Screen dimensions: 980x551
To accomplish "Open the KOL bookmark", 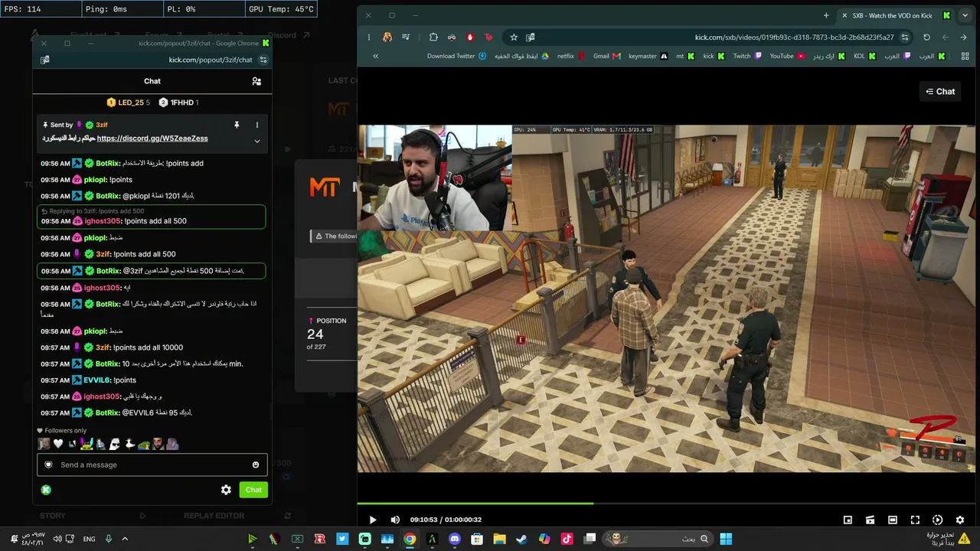I will [x=864, y=56].
